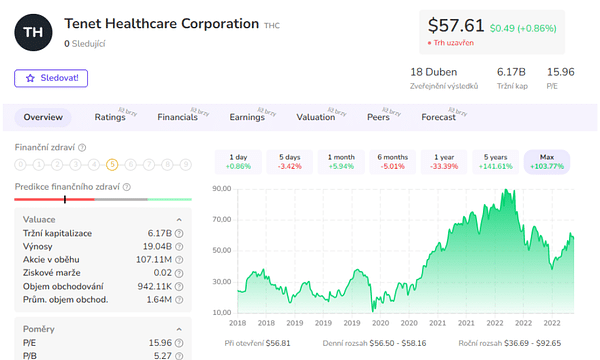Click info icon for P/E ratio row
Screen dimensions: 600x360
[x=179, y=343]
